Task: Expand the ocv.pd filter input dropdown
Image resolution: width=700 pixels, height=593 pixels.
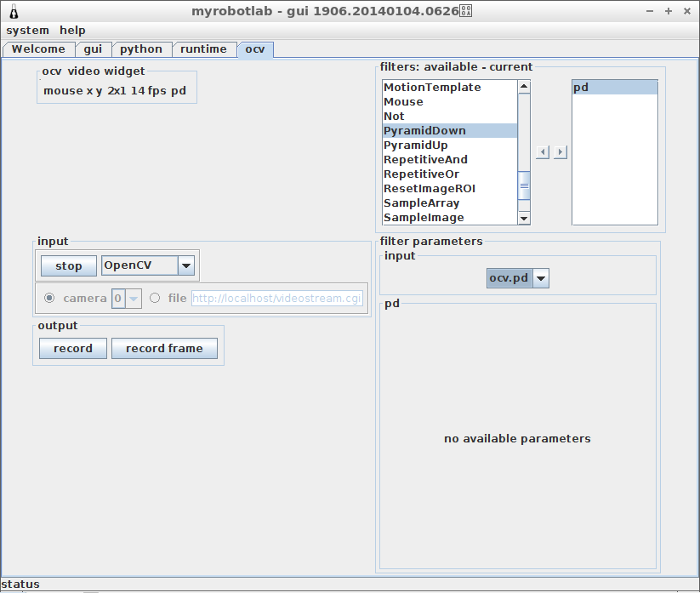Action: pos(541,278)
